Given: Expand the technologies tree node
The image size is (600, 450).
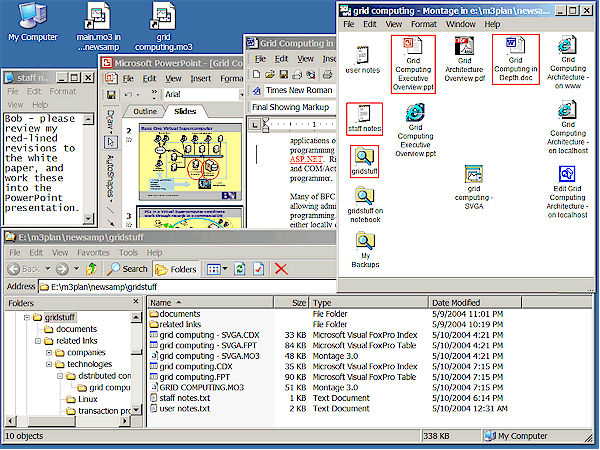Looking at the screenshot, I should [x=49, y=364].
